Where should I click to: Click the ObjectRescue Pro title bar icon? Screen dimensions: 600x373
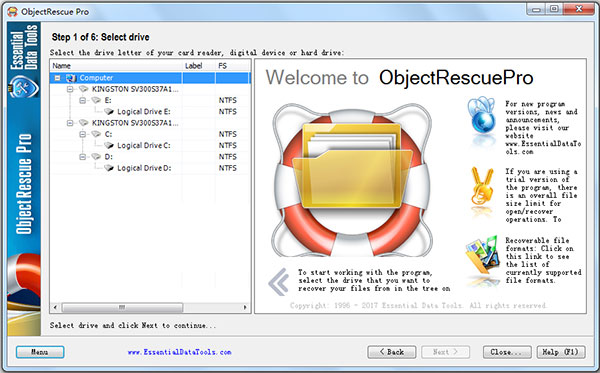(x=12, y=12)
